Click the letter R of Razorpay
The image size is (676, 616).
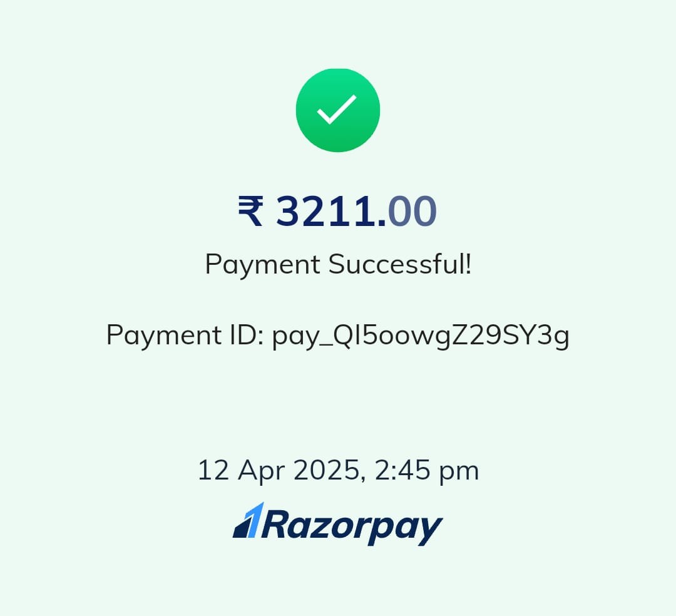[x=275, y=523]
